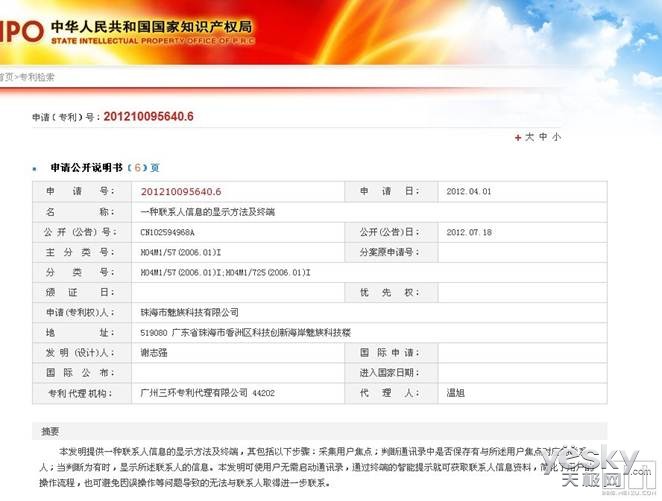Select application number 201210095640.6 in the heading
This screenshot has width=662, height=501.
[x=148, y=116]
